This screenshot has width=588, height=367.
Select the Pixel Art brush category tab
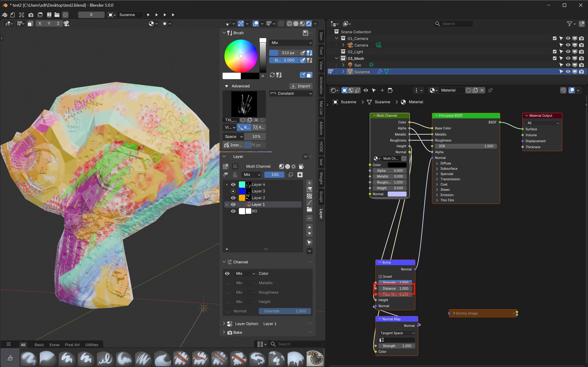pos(72,345)
